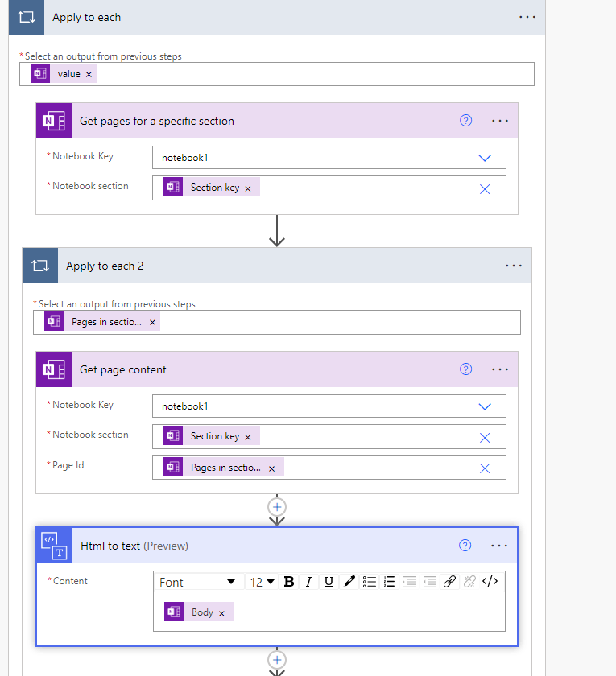
Task: Select the text highlight pen icon
Action: 349,581
